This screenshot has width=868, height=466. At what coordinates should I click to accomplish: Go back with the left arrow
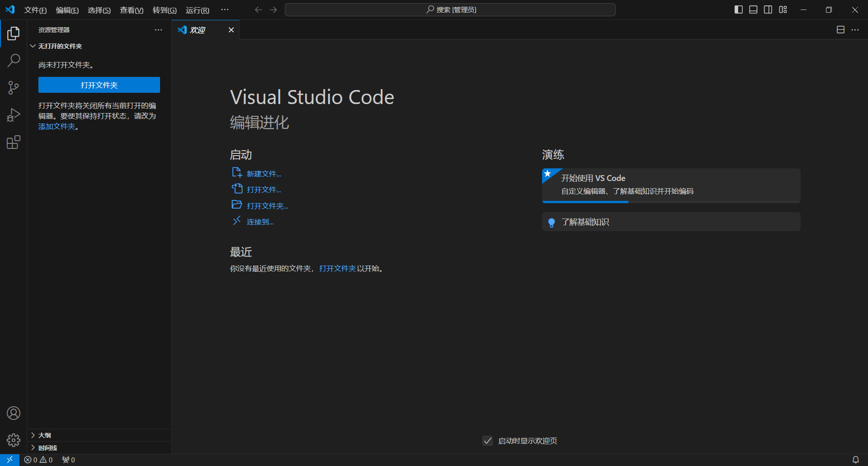pos(258,10)
